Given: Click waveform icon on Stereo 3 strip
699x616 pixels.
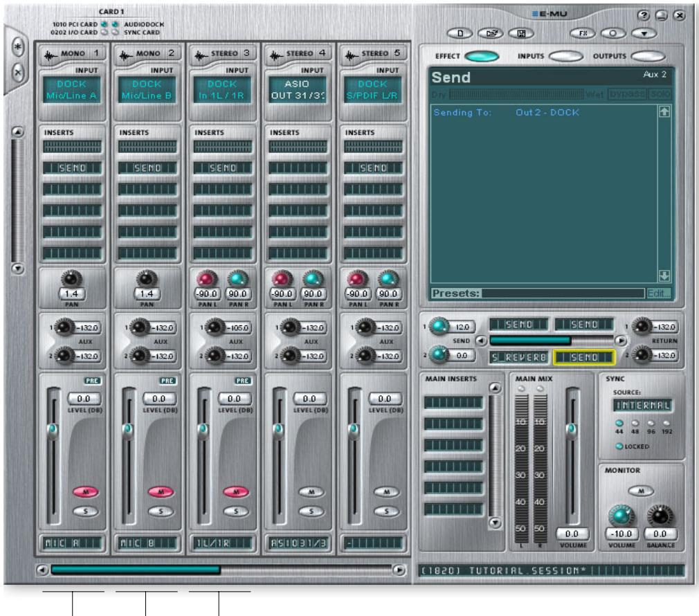Looking at the screenshot, I should [x=201, y=55].
